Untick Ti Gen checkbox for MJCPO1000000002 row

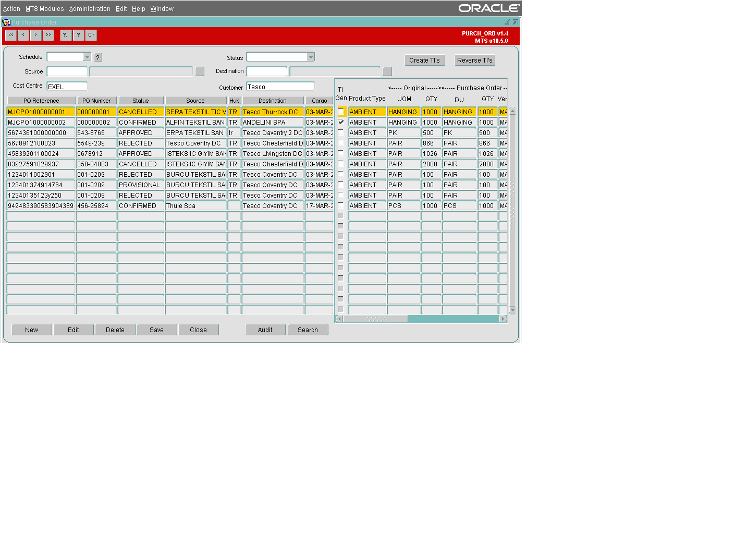click(341, 122)
